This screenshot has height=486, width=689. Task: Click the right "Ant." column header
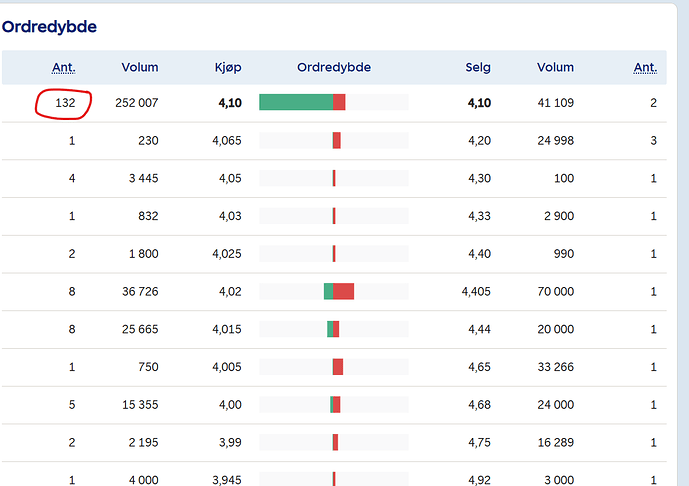pos(645,68)
